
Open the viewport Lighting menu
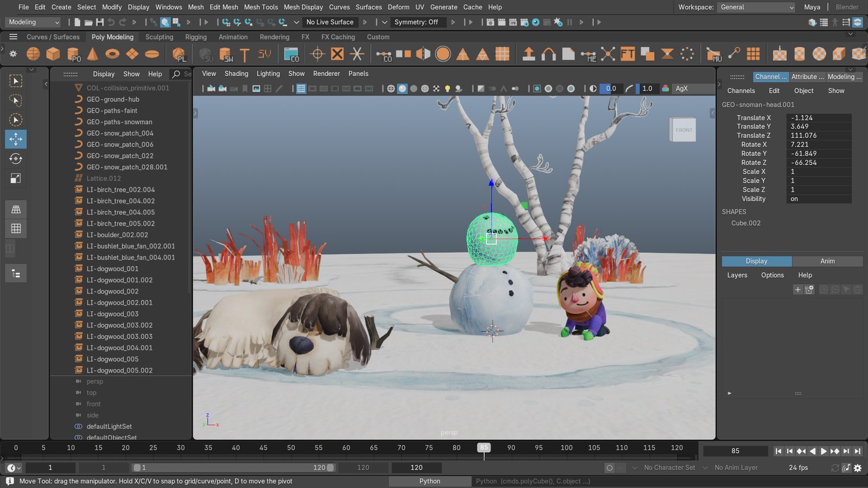[x=268, y=74]
